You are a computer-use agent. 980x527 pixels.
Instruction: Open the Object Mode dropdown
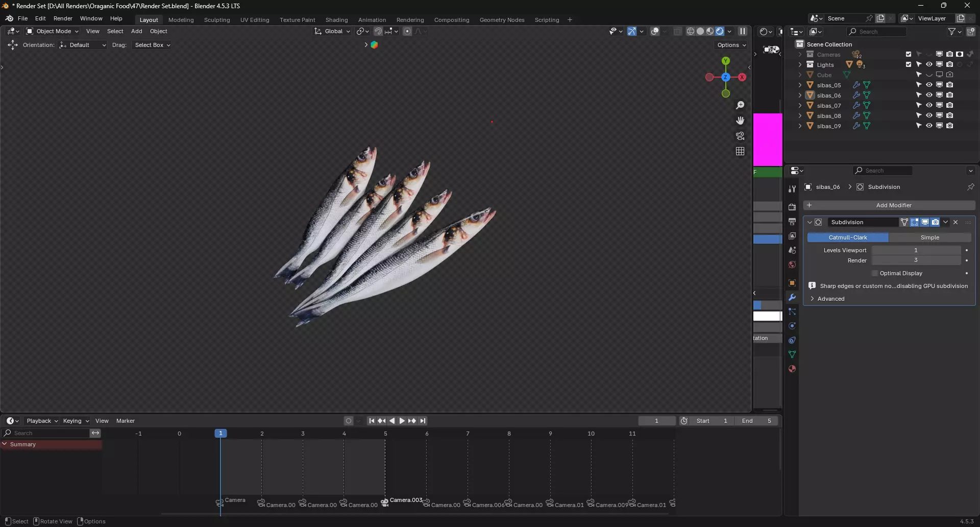pyautogui.click(x=52, y=31)
